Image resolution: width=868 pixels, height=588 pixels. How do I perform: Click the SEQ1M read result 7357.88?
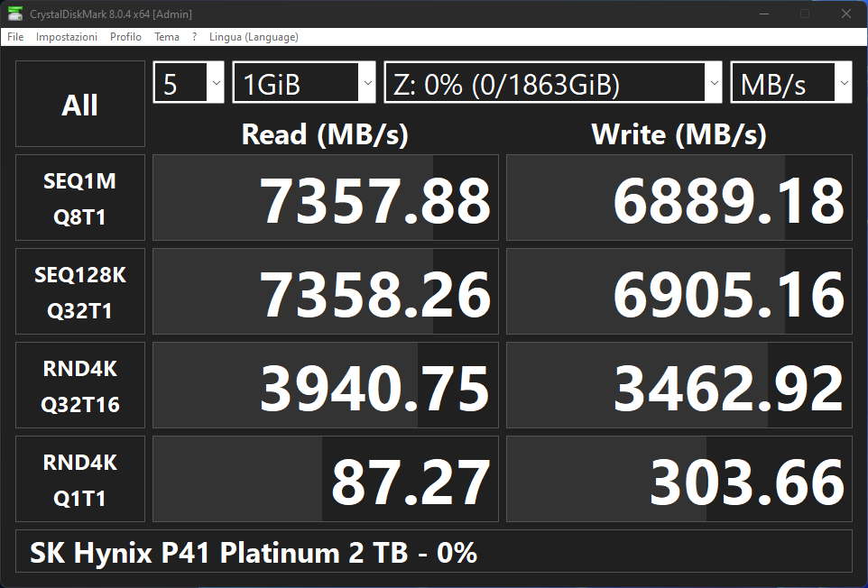(x=326, y=198)
